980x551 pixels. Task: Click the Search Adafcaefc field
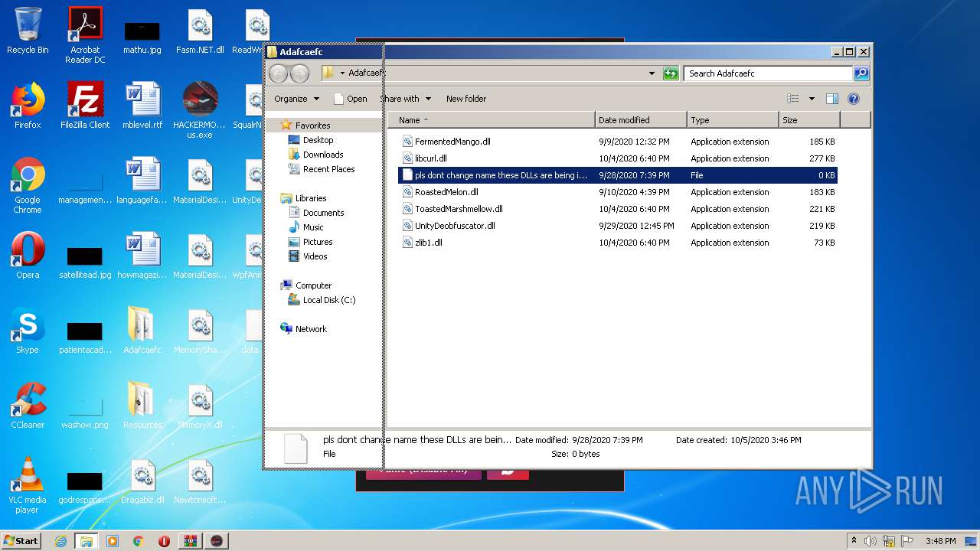pos(768,73)
